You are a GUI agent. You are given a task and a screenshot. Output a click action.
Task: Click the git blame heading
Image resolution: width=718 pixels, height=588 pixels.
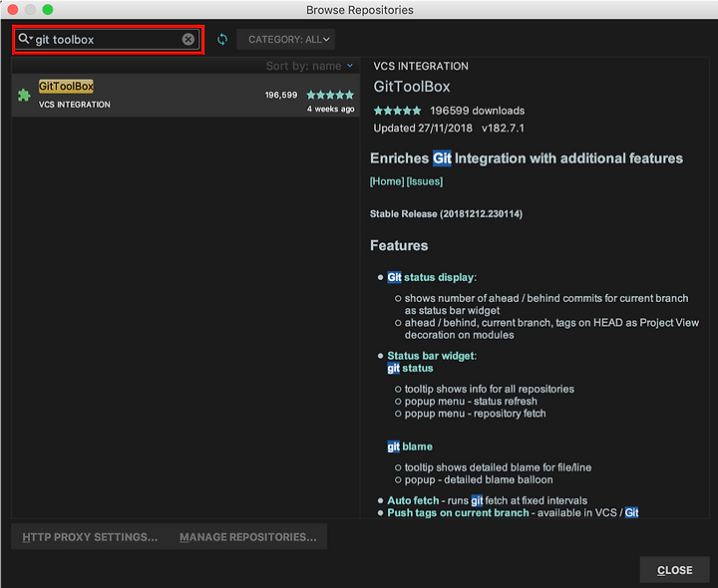tap(410, 446)
